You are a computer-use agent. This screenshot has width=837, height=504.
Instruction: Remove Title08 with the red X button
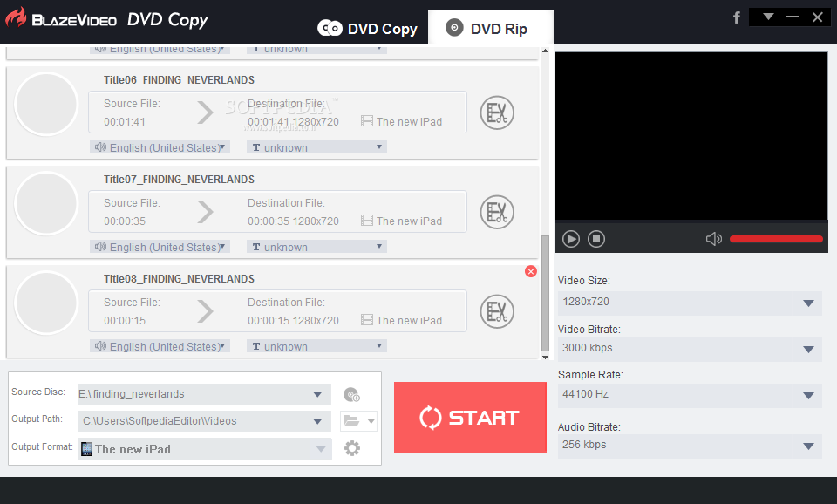[531, 271]
